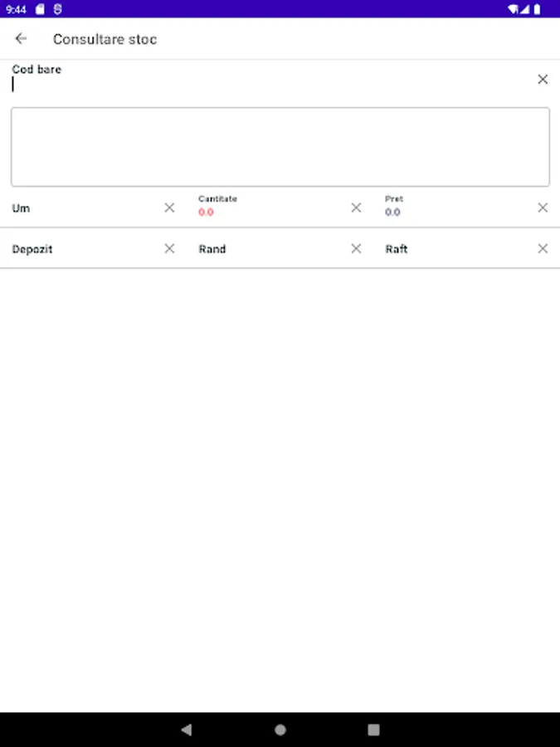Clear the Rand field
560x747 pixels.
(x=356, y=248)
